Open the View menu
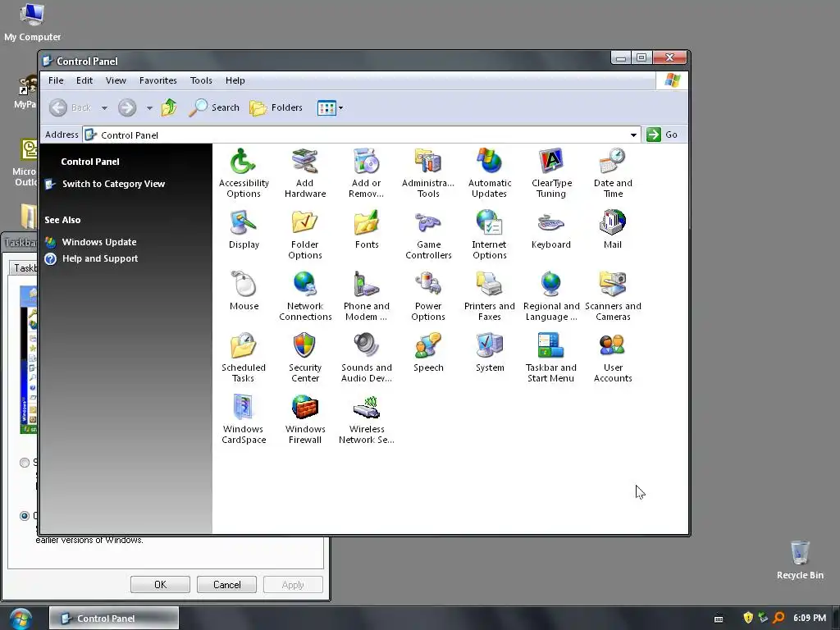This screenshot has width=840, height=630. coord(116,80)
